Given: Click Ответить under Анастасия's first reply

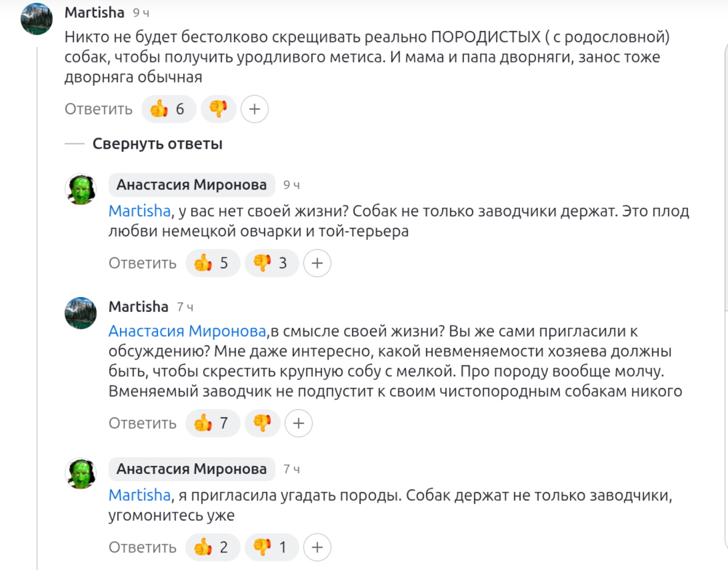Looking at the screenshot, I should [x=143, y=263].
